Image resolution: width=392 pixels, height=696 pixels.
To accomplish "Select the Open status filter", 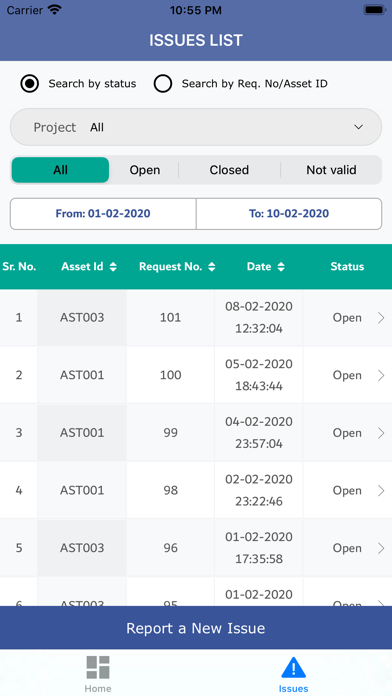I will pyautogui.click(x=145, y=170).
